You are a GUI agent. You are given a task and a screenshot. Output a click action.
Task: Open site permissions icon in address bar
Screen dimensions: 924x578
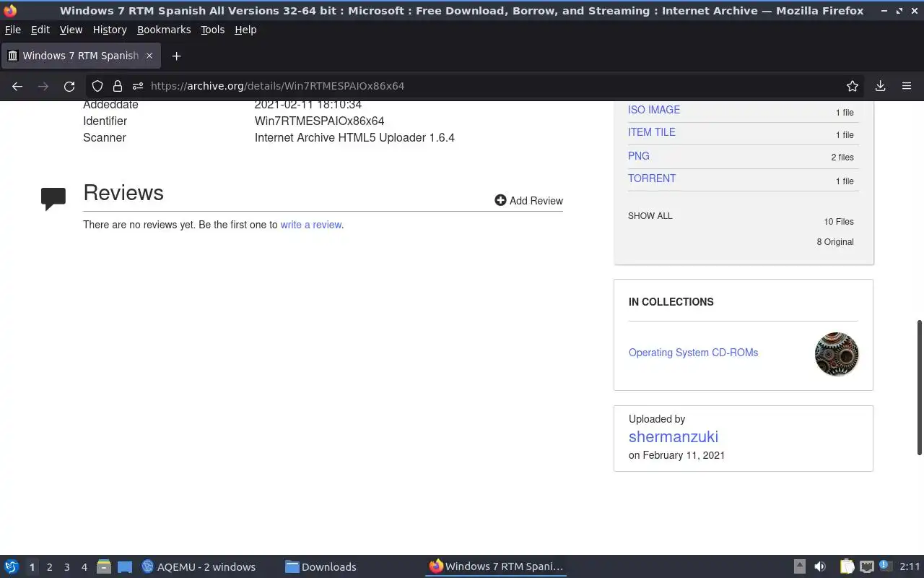137,86
